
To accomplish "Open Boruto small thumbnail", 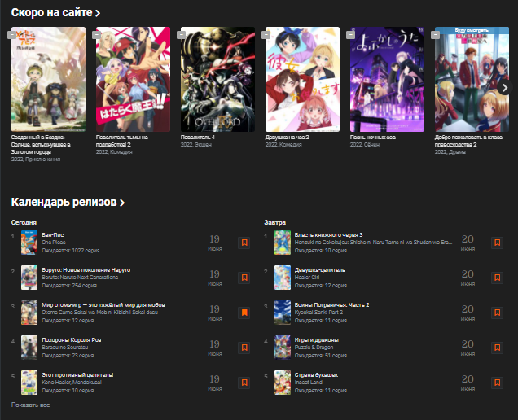I will 29,278.
